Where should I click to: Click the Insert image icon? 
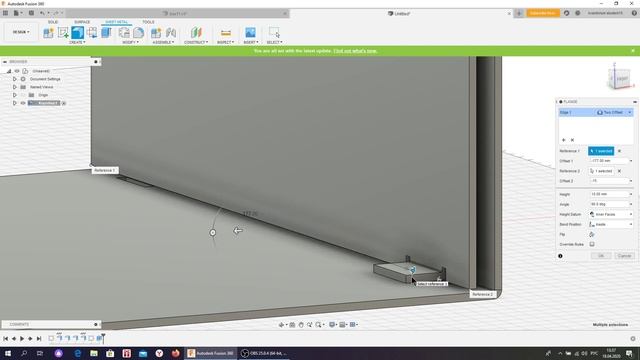(x=250, y=33)
